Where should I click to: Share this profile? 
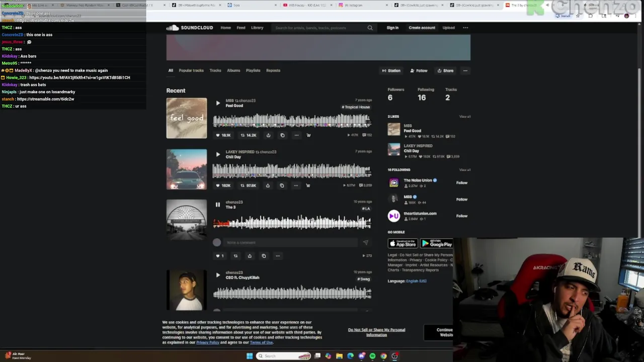[445, 71]
